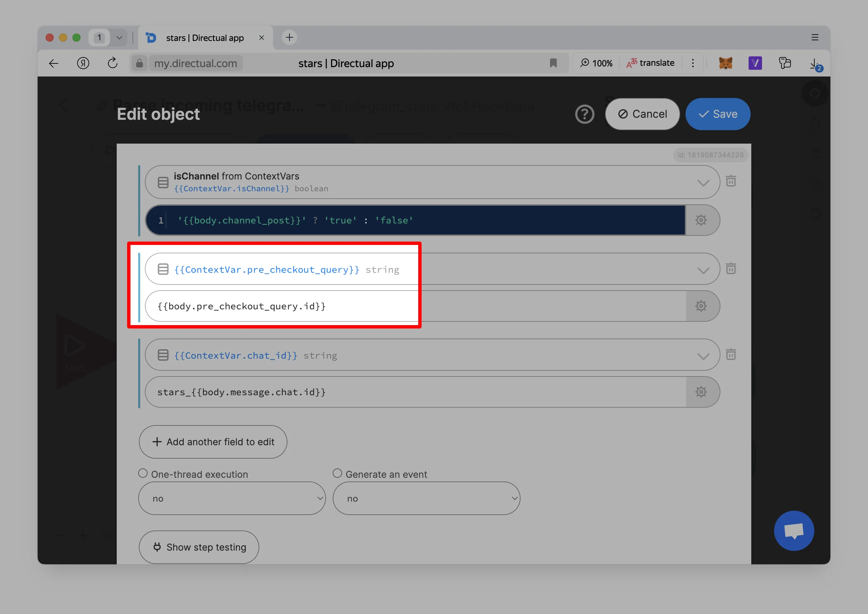Delete the isChannel field row
Screen dimensions: 868x614
(x=730, y=181)
